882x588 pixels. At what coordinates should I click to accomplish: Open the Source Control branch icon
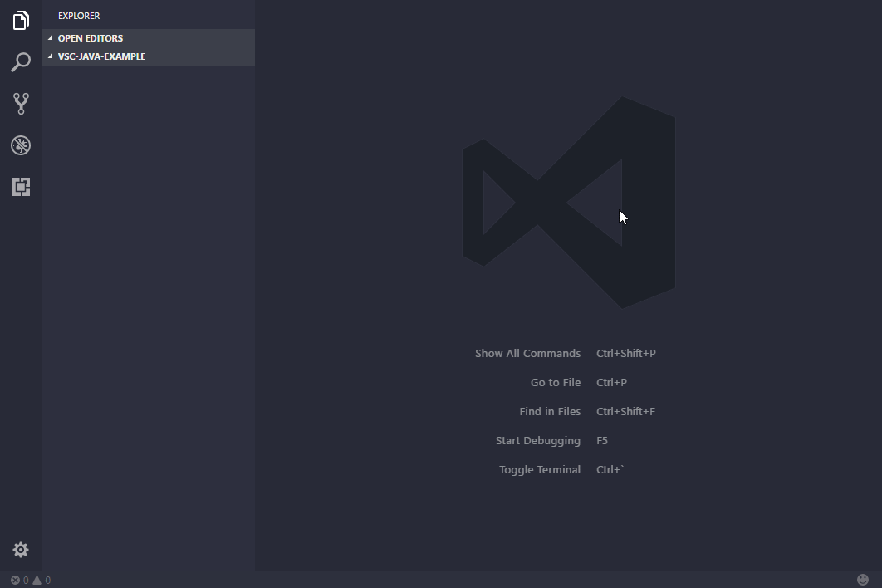pos(21,104)
